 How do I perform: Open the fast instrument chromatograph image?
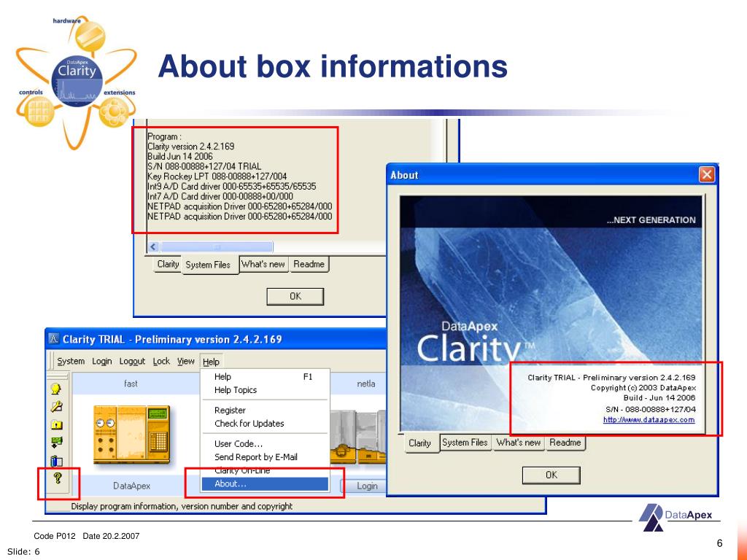pyautogui.click(x=131, y=433)
